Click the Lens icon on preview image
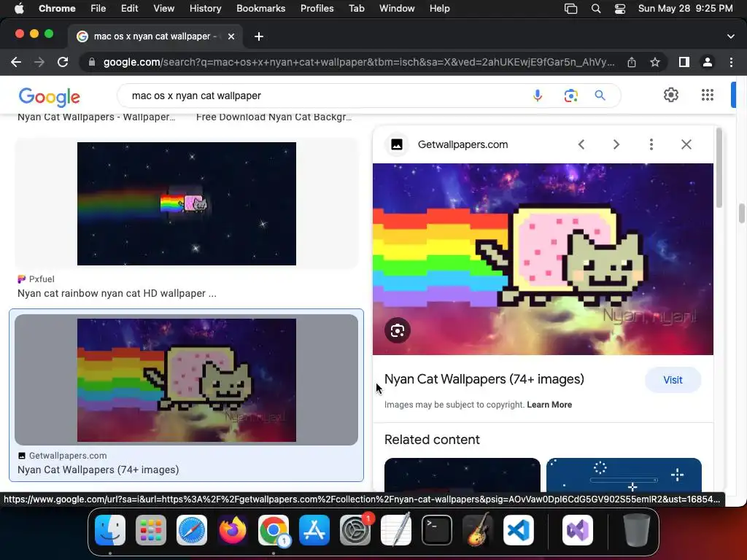 398,330
